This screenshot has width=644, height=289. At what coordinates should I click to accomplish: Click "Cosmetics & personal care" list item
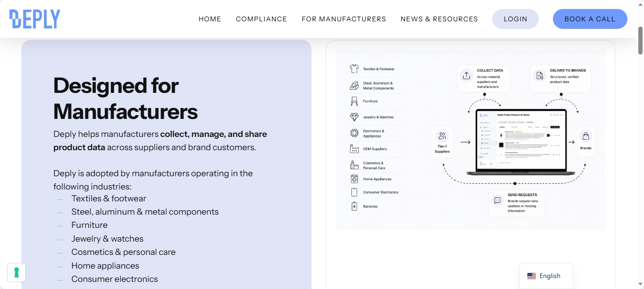point(123,252)
